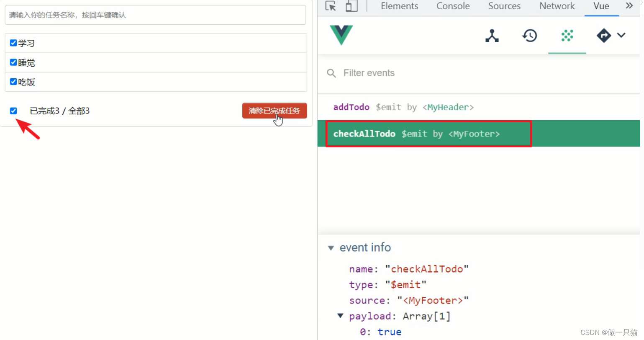Screen dimensions: 644x340
Task: Click the 清除已完成任务 button
Action: 275,111
